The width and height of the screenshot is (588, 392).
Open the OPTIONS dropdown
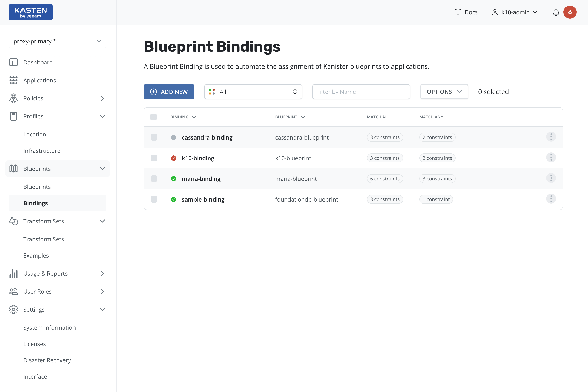click(444, 91)
